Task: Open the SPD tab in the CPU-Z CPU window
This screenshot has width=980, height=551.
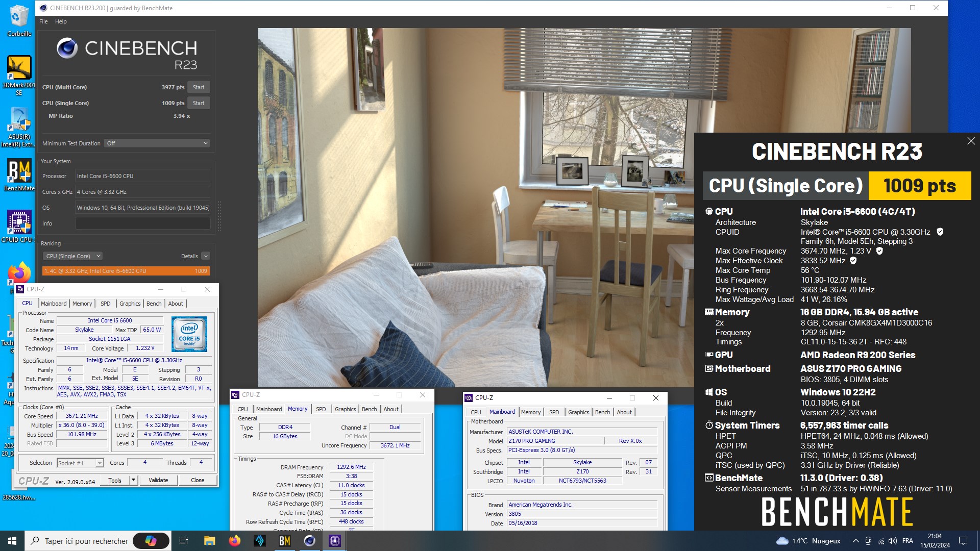Action: 106,304
